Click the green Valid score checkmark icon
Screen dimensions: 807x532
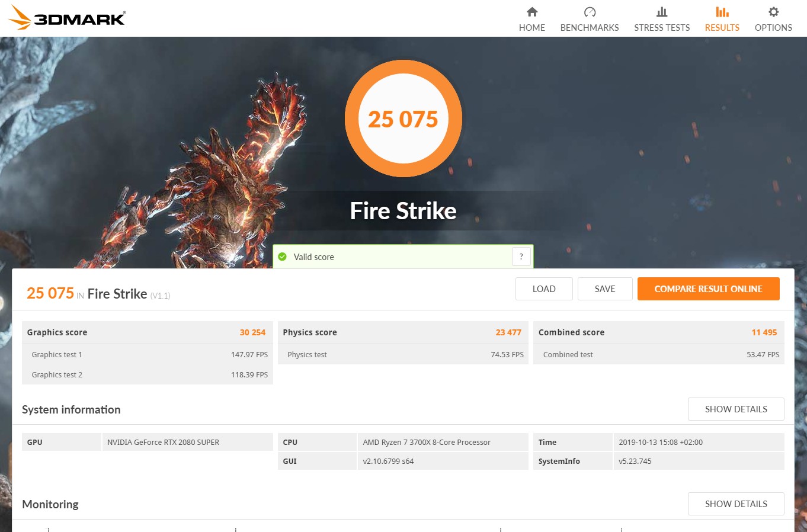(283, 257)
